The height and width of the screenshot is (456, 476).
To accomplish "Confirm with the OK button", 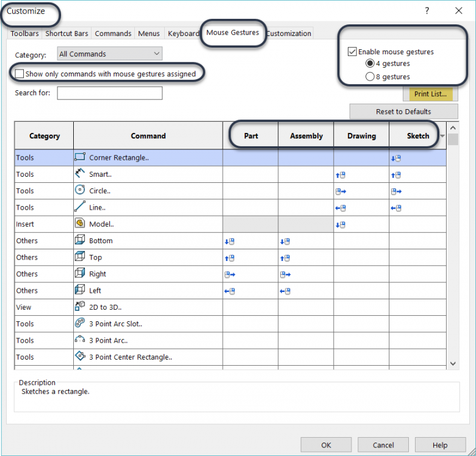I will pos(326,445).
